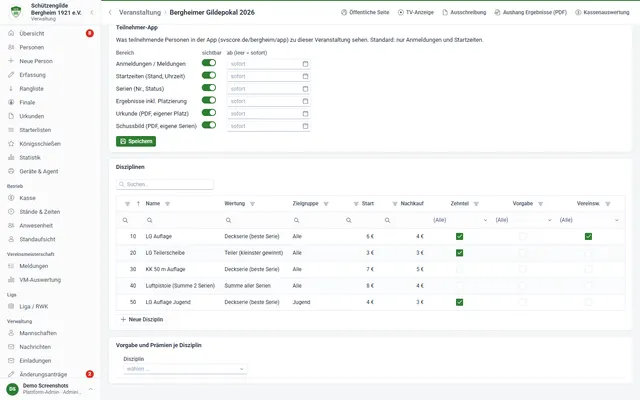Click the Wertung column filter icon
This screenshot has width=640, height=400.
coord(252,204)
